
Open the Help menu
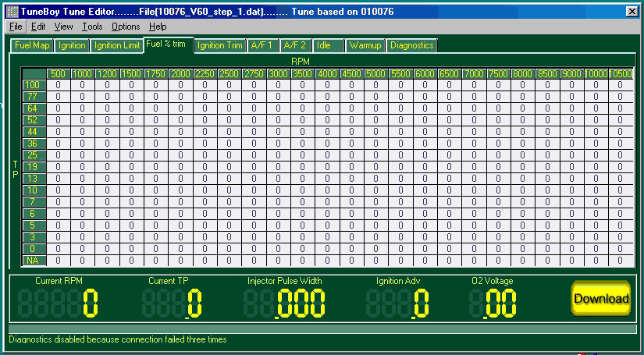click(x=158, y=27)
